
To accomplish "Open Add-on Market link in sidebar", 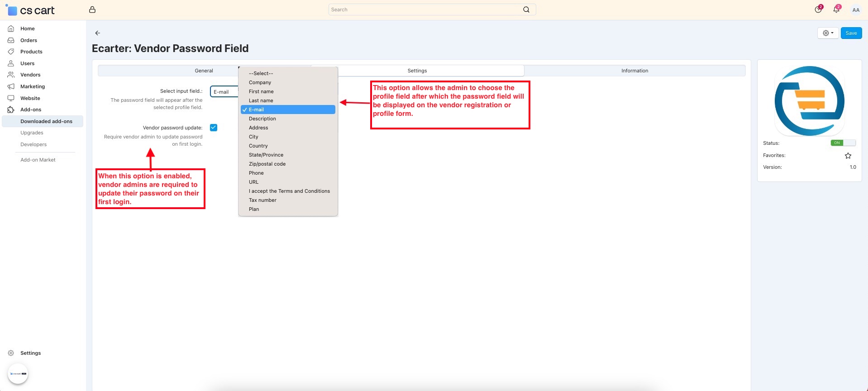I will click(38, 160).
